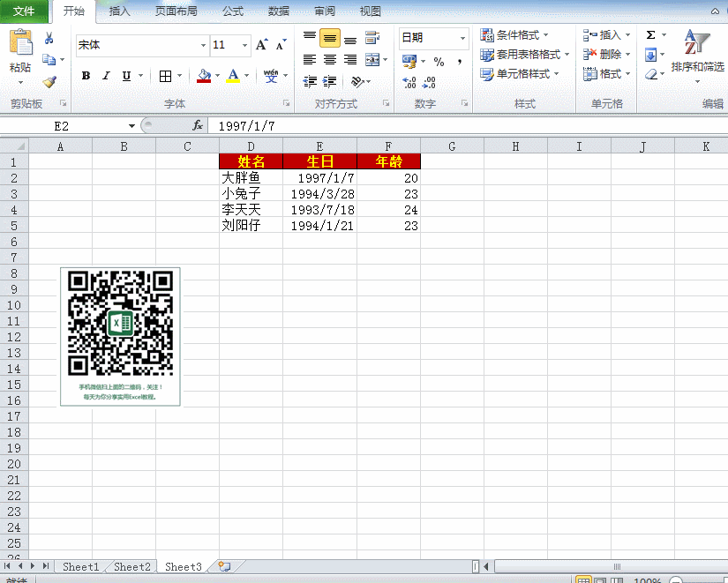Increase font size with large A
728x583 pixels.
pyautogui.click(x=262, y=45)
